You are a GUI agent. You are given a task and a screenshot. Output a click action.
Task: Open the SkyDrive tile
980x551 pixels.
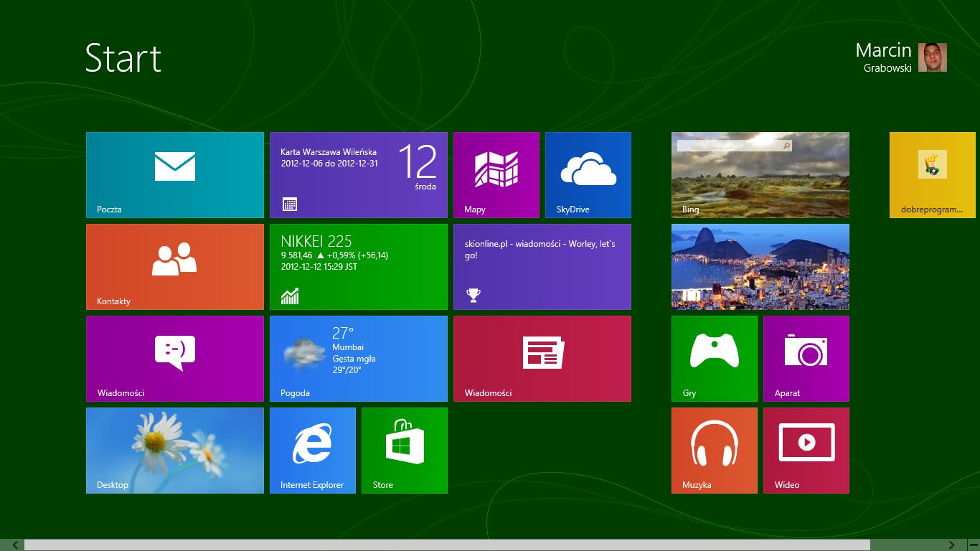click(588, 175)
